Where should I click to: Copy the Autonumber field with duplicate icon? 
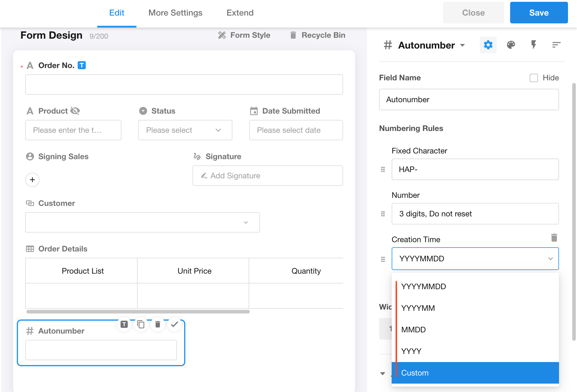tap(141, 324)
